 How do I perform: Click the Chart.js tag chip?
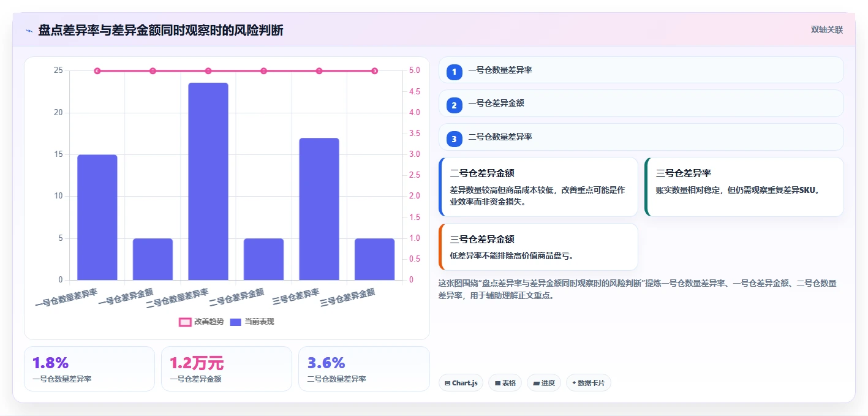point(461,383)
